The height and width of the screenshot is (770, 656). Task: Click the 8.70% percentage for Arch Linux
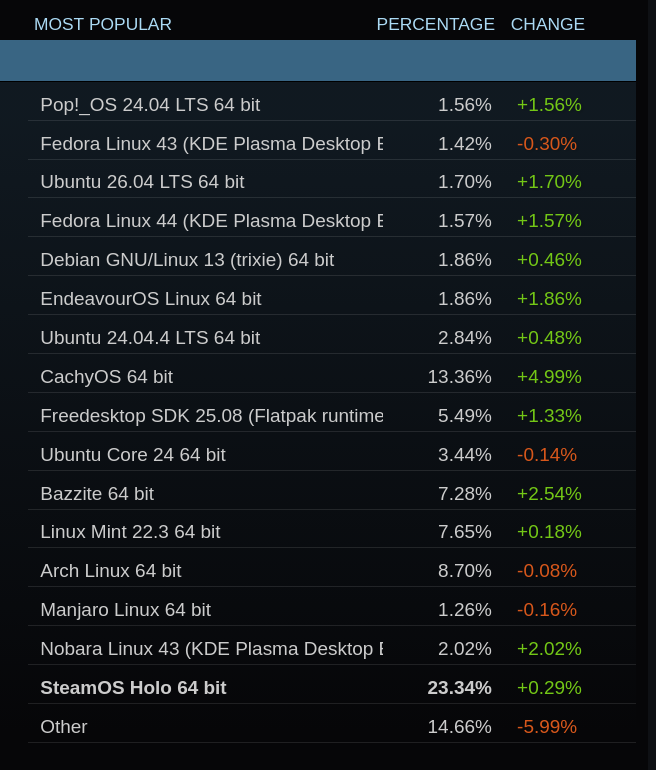click(465, 571)
